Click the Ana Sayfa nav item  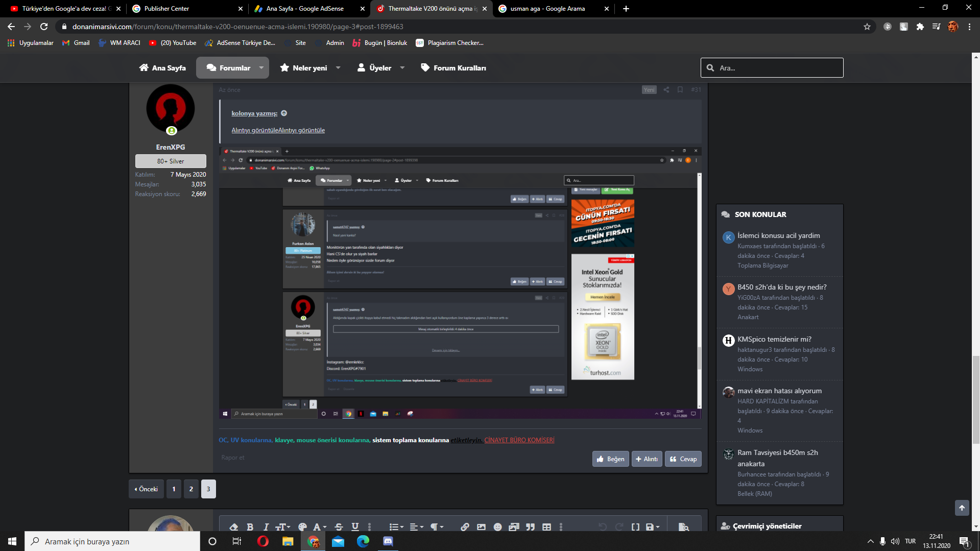point(162,68)
